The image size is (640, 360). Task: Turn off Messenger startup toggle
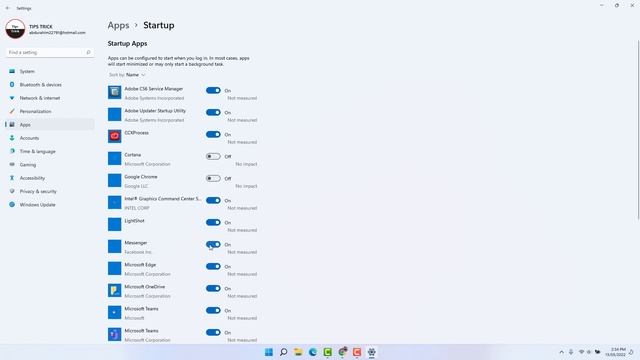213,244
